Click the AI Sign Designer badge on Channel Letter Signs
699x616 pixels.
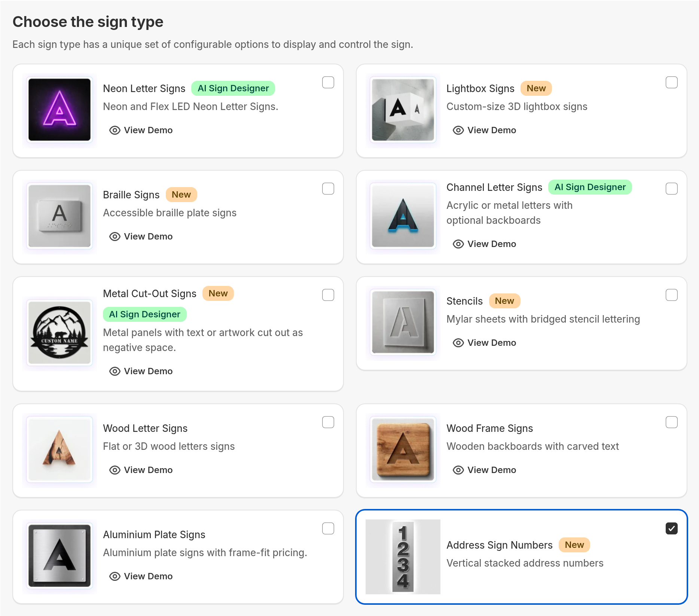(590, 187)
